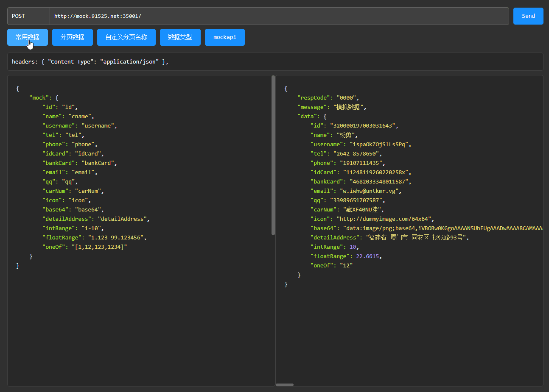Image resolution: width=549 pixels, height=392 pixels.
Task: Click the response qq 33989651707587
Action: [356, 200]
